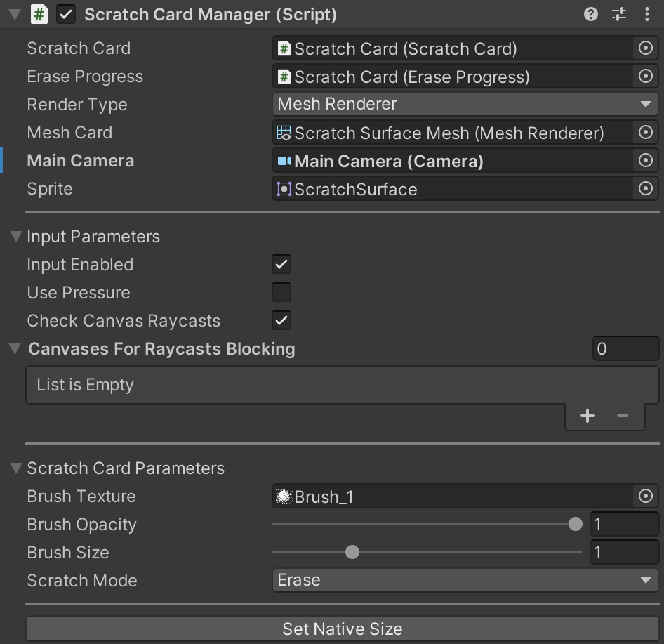This screenshot has height=644, width=664.
Task: Enable Use Pressure
Action: 281,292
